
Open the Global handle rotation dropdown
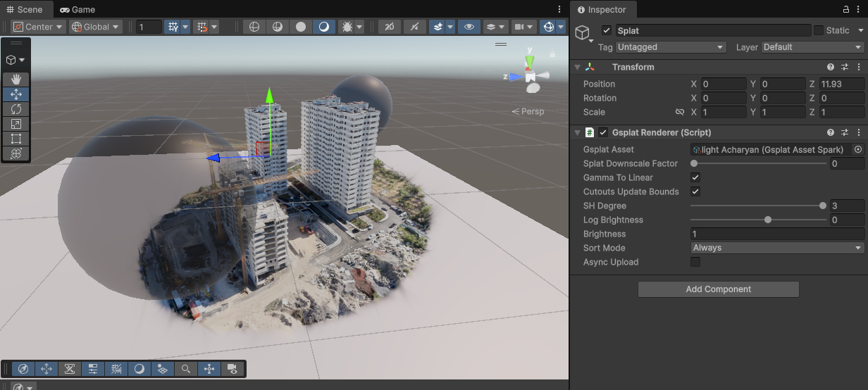click(96, 27)
